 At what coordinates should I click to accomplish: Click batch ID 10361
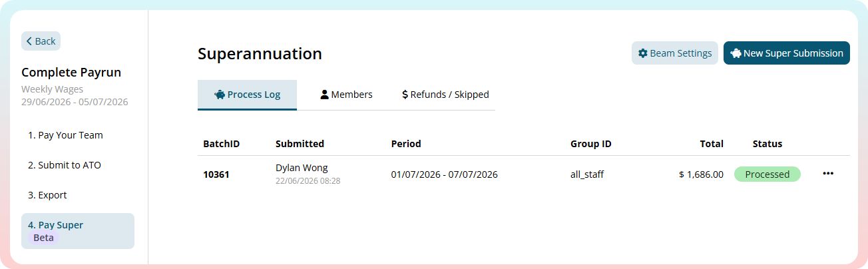pyautogui.click(x=216, y=174)
